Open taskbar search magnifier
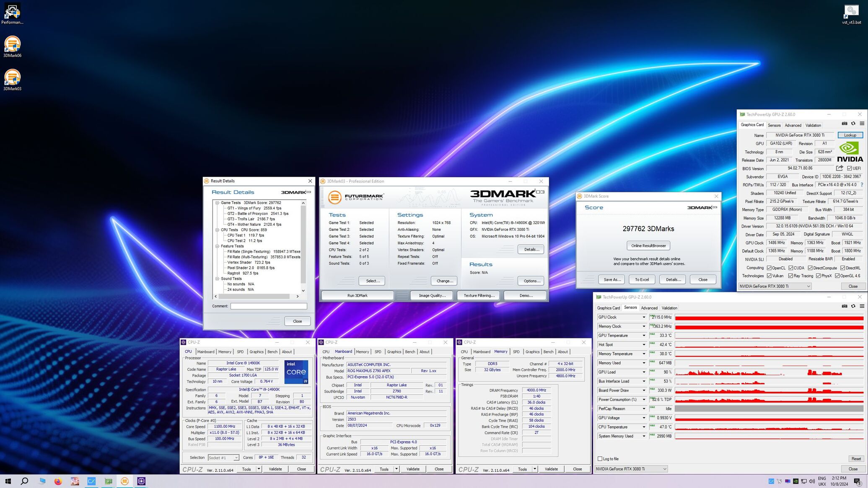Viewport: 868px width, 488px height. pos(24,481)
